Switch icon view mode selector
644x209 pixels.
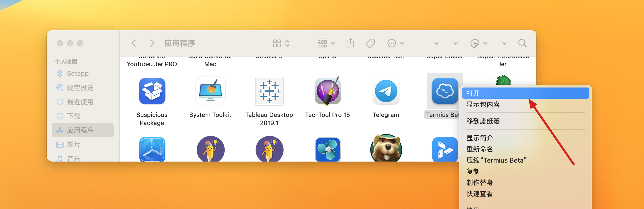click(281, 43)
